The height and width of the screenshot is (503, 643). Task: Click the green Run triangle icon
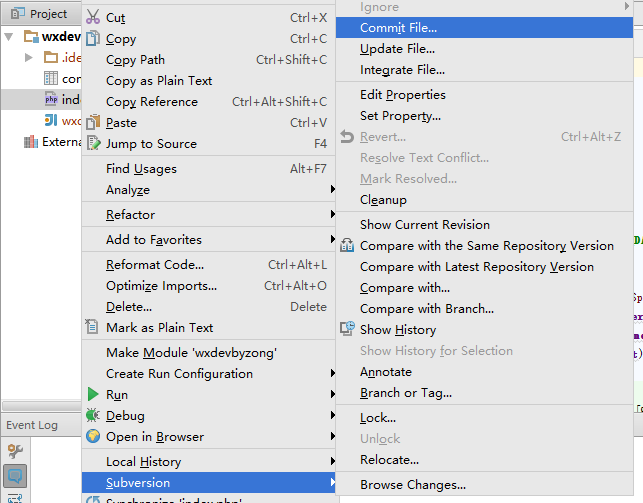tap(93, 394)
